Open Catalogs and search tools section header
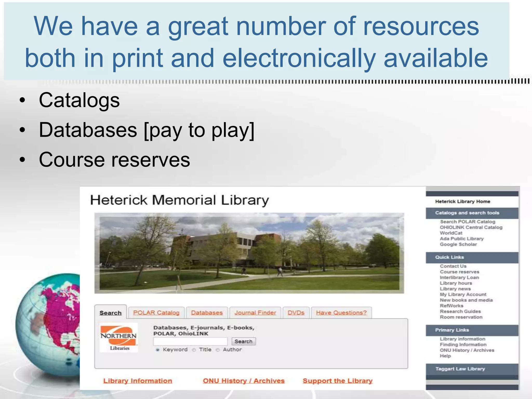Screen dimensions: 532x399 click(472, 213)
